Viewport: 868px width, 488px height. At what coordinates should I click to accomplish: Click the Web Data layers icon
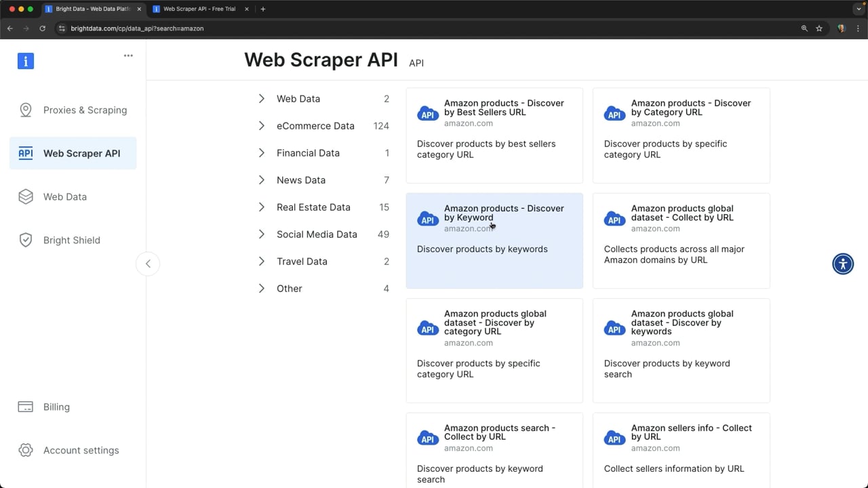pos(26,197)
